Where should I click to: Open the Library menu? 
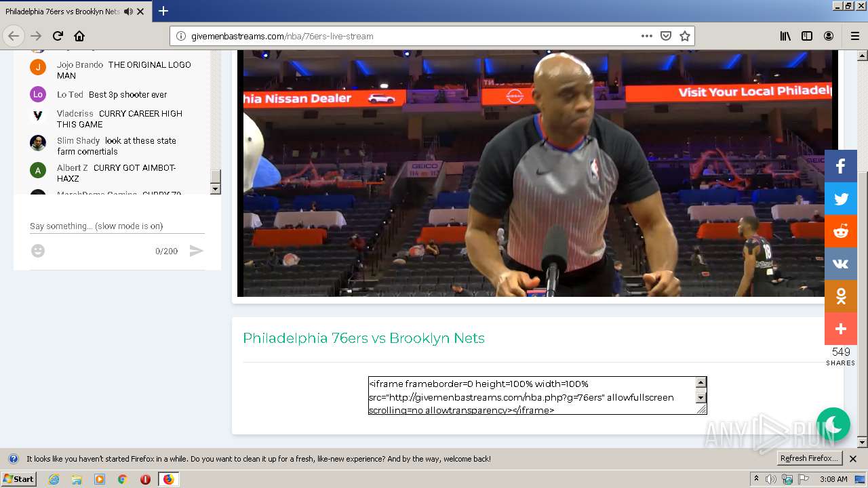(x=785, y=36)
